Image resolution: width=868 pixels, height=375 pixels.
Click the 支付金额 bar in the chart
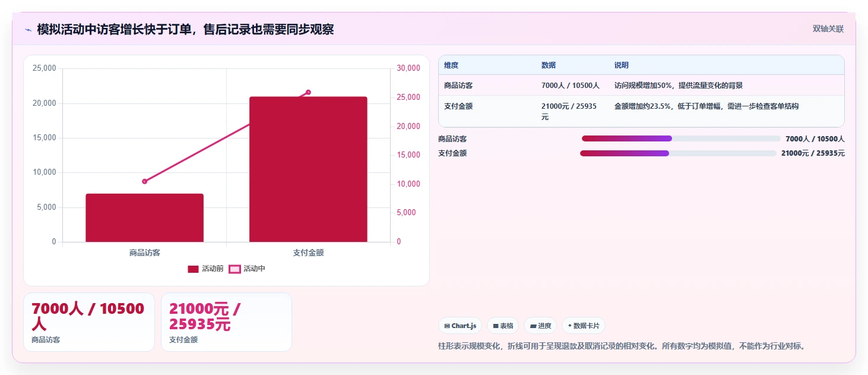(x=308, y=169)
